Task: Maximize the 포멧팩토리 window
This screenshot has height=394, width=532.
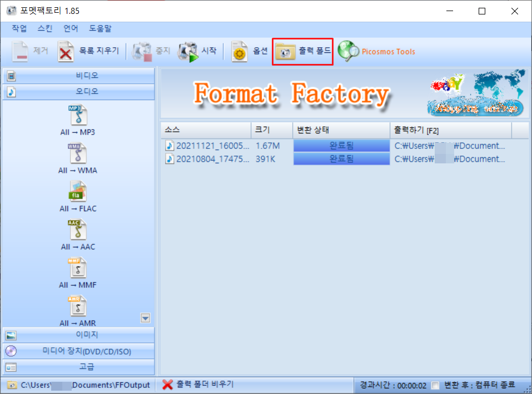Action: (x=482, y=11)
